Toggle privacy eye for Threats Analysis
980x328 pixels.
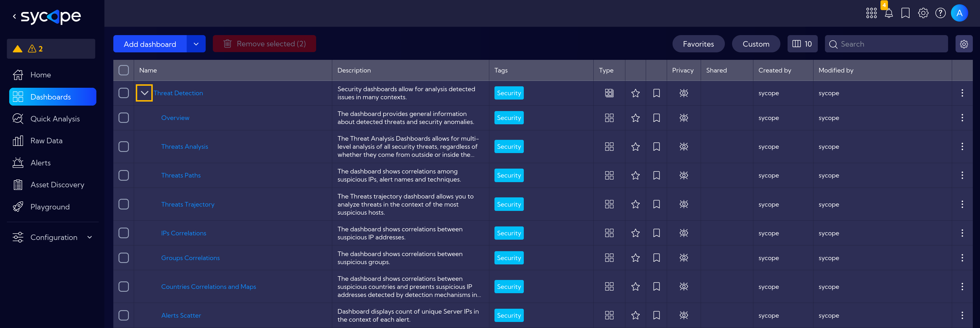click(x=684, y=146)
